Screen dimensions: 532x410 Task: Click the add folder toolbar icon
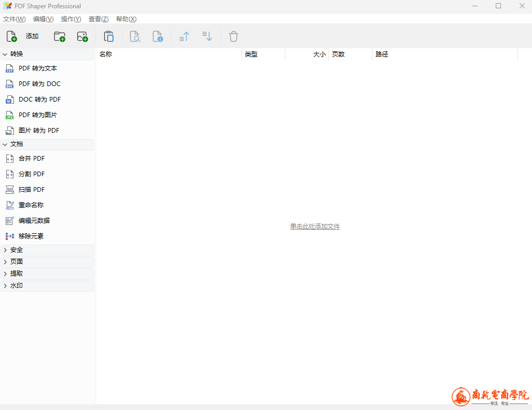tap(60, 36)
